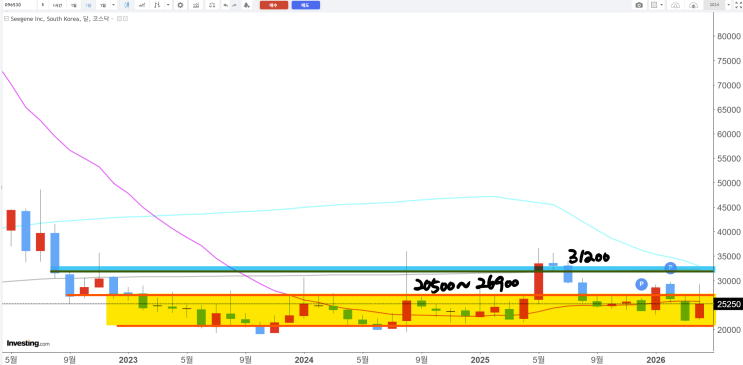The image size is (743, 365).
Task: Click the ticker symbol input field
Action: pyautogui.click(x=19, y=5)
